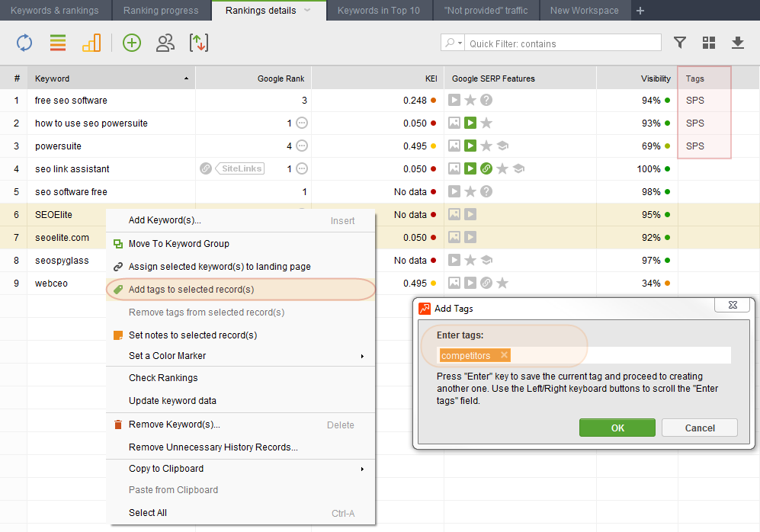Screen dimensions: 760x532
Task: Sort by the Tags column header
Action: [x=704, y=79]
